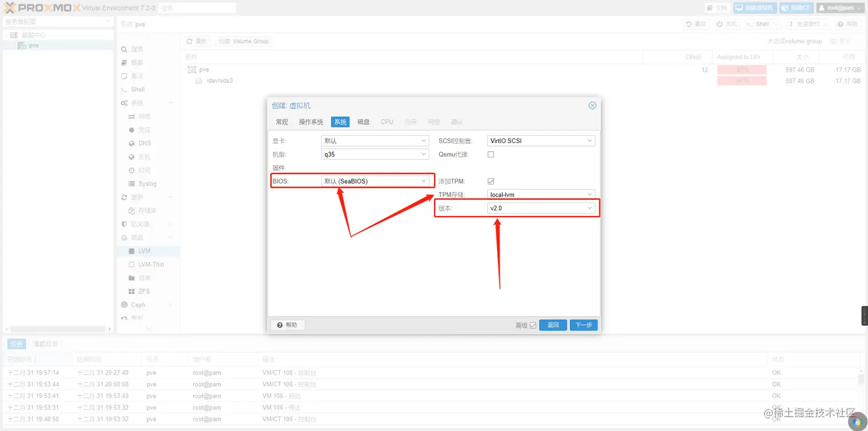Click the /dev/sda3 disk icon
Screen dimensions: 868x431
[199, 81]
